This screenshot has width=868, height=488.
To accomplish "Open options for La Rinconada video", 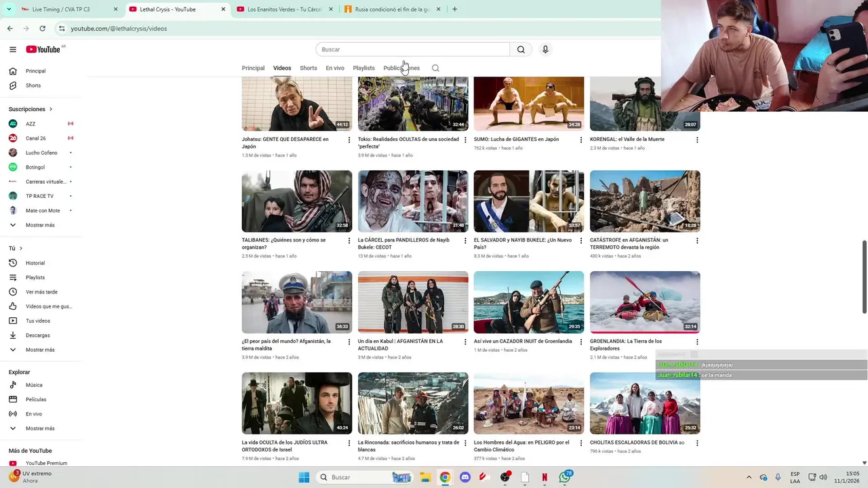I will (465, 443).
